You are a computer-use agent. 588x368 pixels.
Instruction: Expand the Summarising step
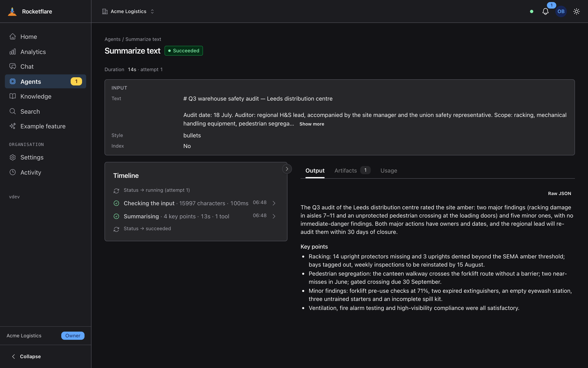274,216
